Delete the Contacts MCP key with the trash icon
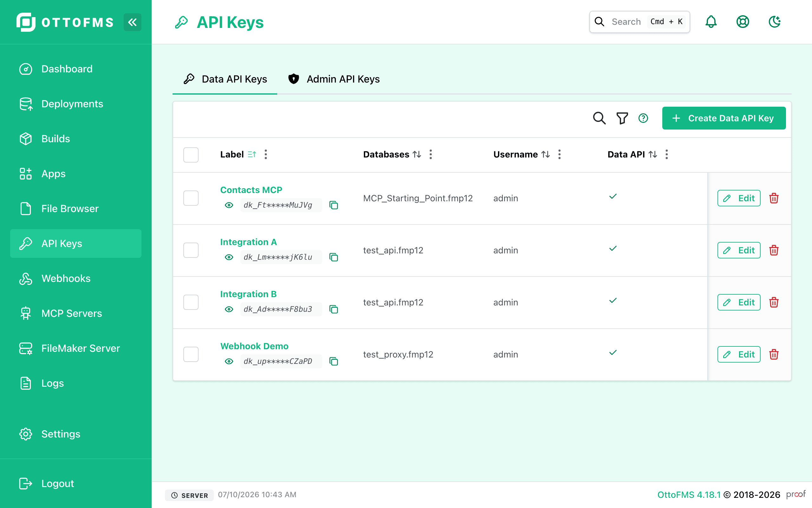The height and width of the screenshot is (508, 812). click(x=774, y=198)
